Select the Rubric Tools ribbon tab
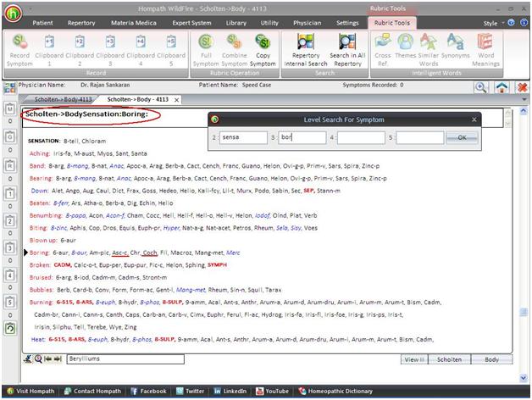This screenshot has width=532, height=400. (x=392, y=23)
